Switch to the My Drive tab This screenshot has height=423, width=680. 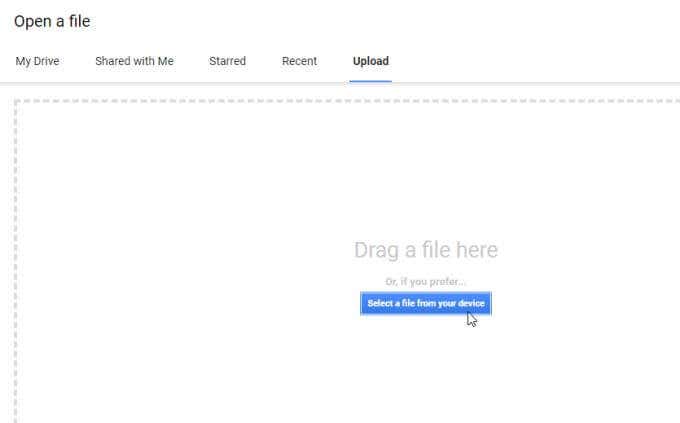click(37, 61)
